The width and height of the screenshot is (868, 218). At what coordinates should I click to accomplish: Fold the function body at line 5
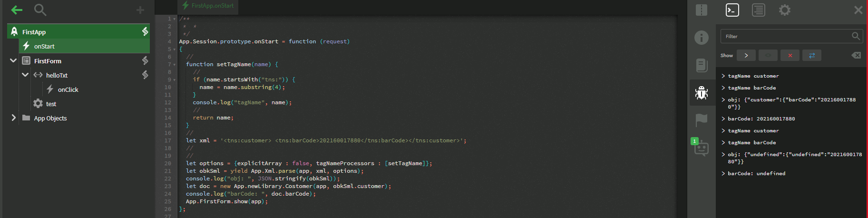(x=175, y=50)
